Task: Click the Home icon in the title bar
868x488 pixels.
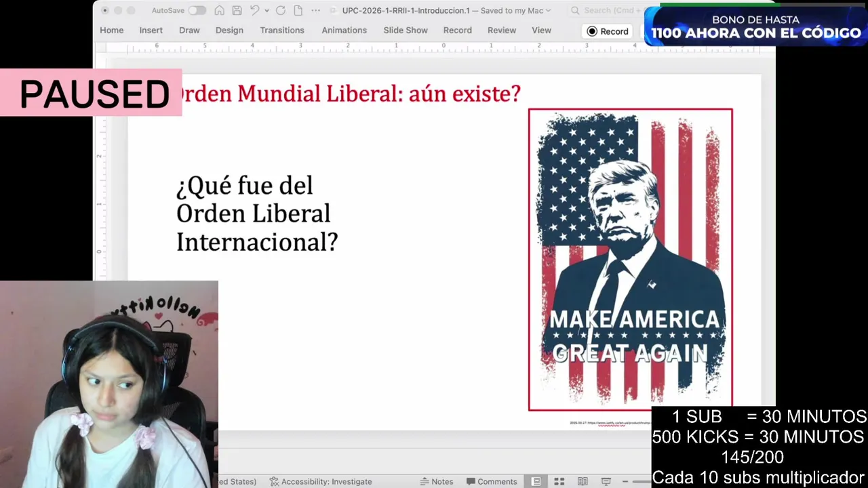Action: click(219, 10)
